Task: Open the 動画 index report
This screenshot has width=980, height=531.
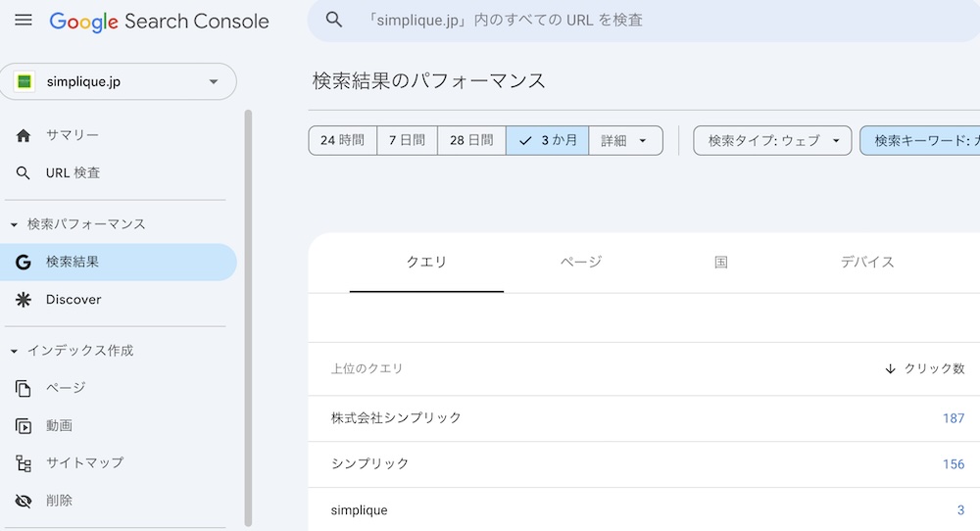Action: (x=118, y=426)
